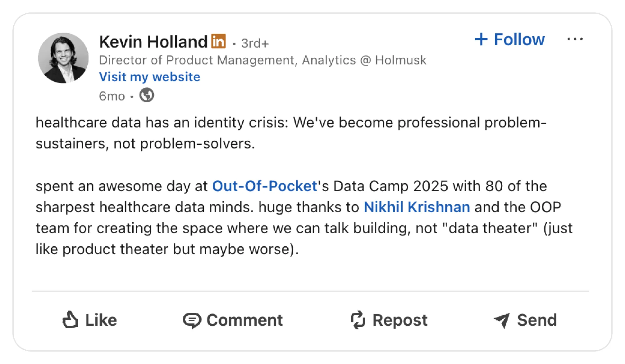Select the Comment speech bubble icon

193,320
